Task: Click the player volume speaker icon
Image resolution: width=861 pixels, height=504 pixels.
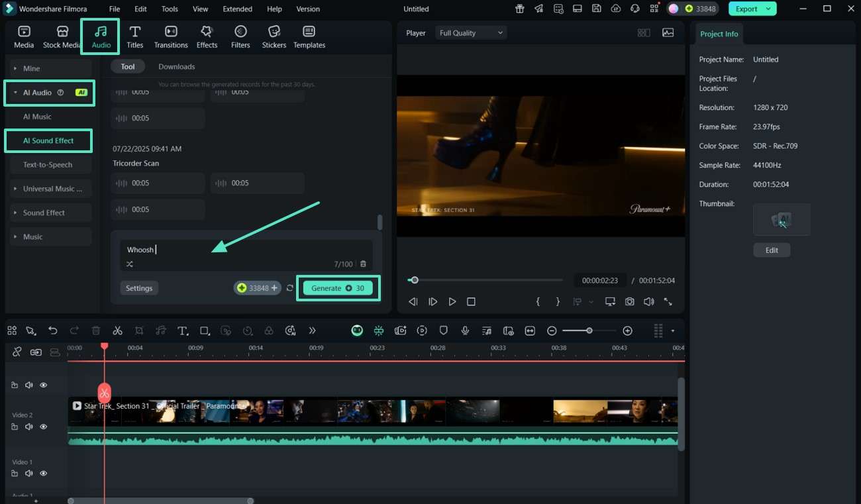Action: pyautogui.click(x=648, y=301)
